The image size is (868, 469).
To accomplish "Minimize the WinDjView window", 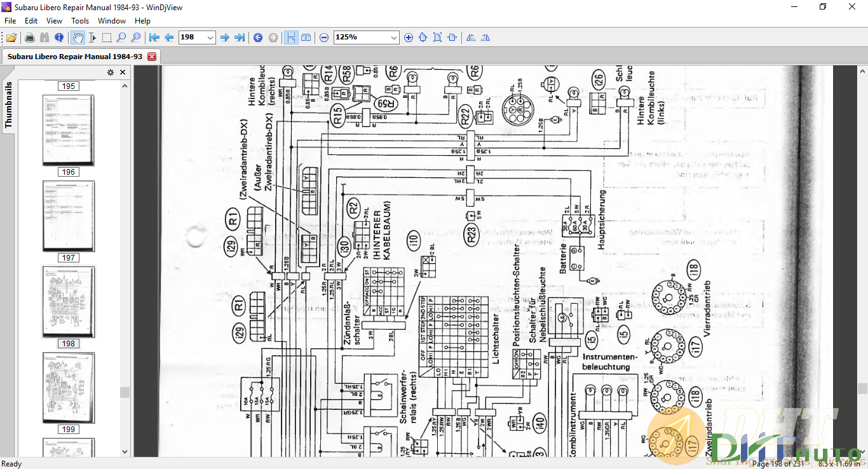I will 794,6.
